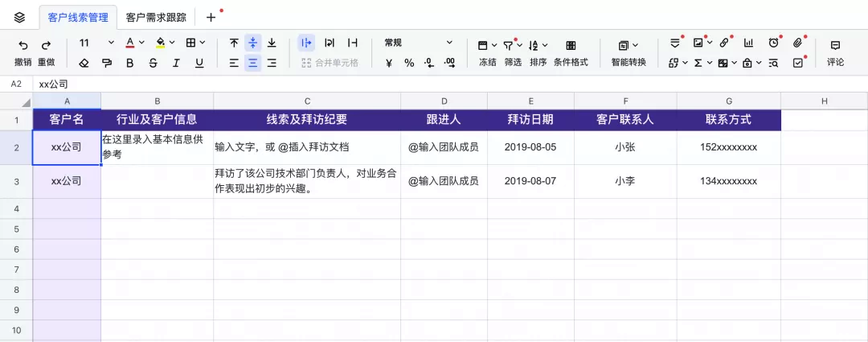Open the 智能转换 dropdown
868x342 pixels.
(628, 52)
